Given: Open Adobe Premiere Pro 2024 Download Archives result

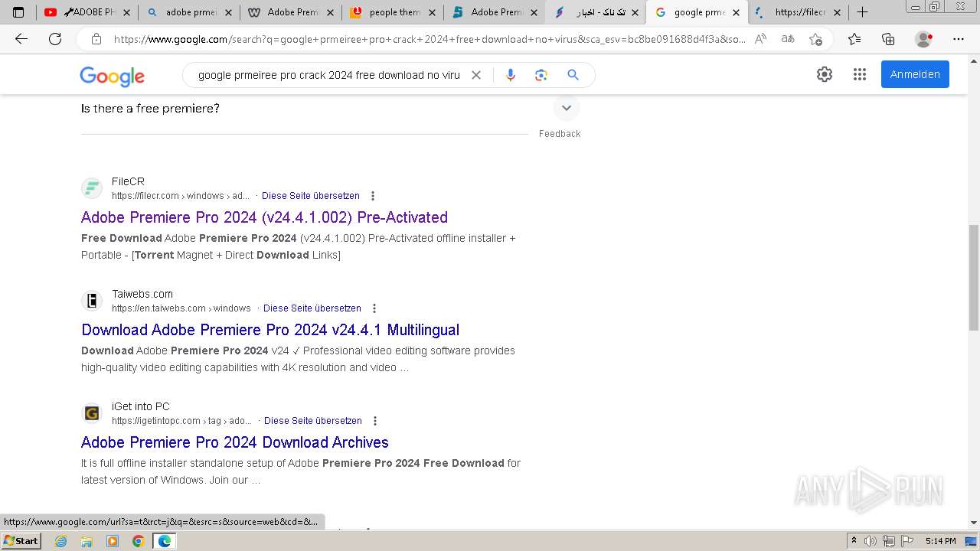Looking at the screenshot, I should [235, 442].
